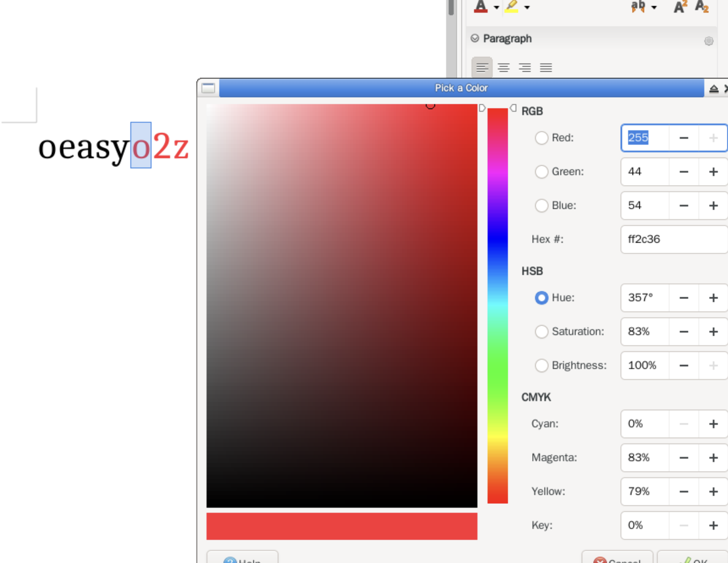The height and width of the screenshot is (563, 728).
Task: Align paragraph right
Action: tap(525, 68)
